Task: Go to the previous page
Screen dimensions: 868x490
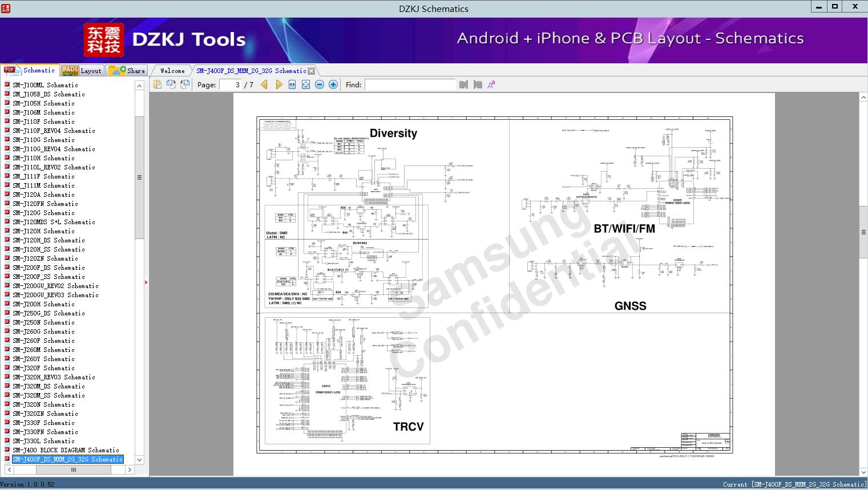Action: point(264,84)
